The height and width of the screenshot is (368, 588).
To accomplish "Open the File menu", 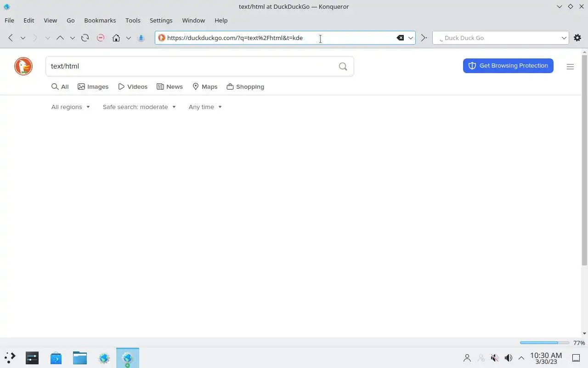I will 9,20.
